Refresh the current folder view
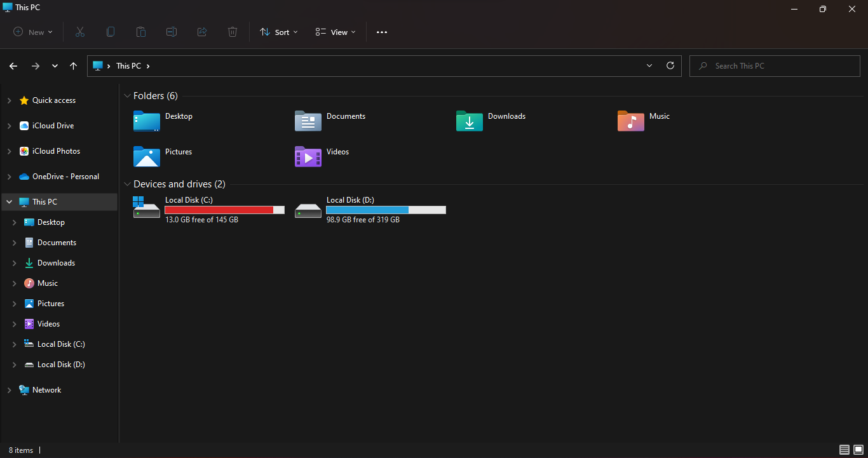Screen dimensions: 868x458 click(x=670, y=65)
